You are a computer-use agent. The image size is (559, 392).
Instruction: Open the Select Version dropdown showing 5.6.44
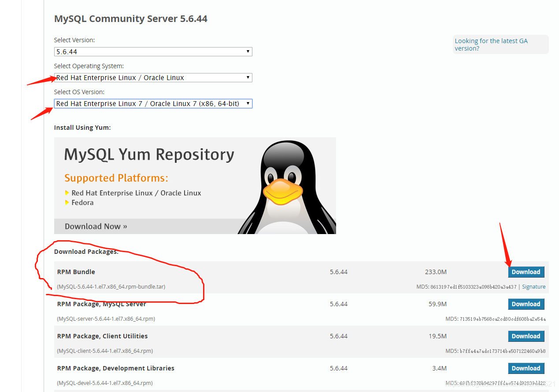[x=153, y=51]
